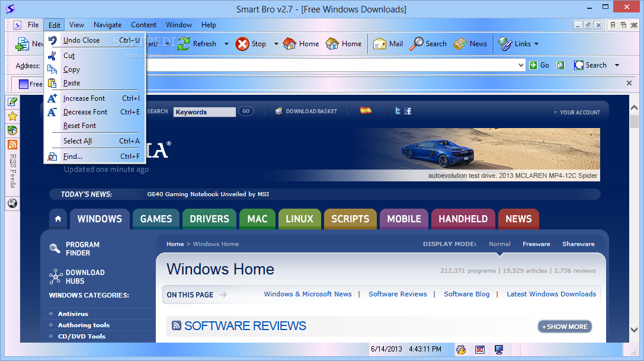
Task: Click the Search magnifying glass toolbar icon
Action: 416,44
